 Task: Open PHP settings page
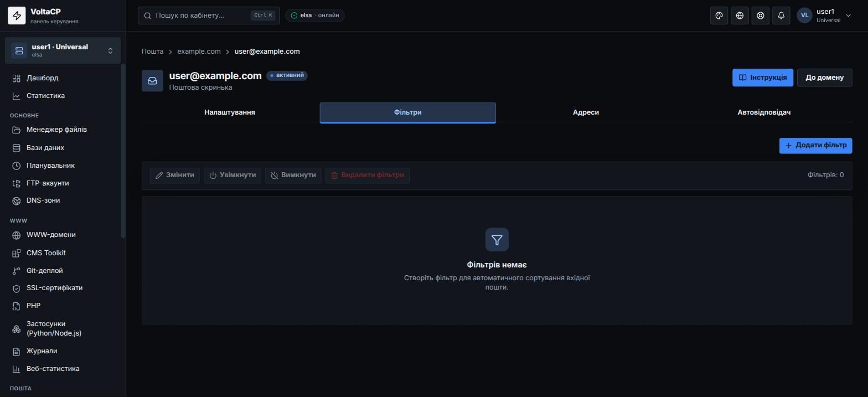click(63, 306)
